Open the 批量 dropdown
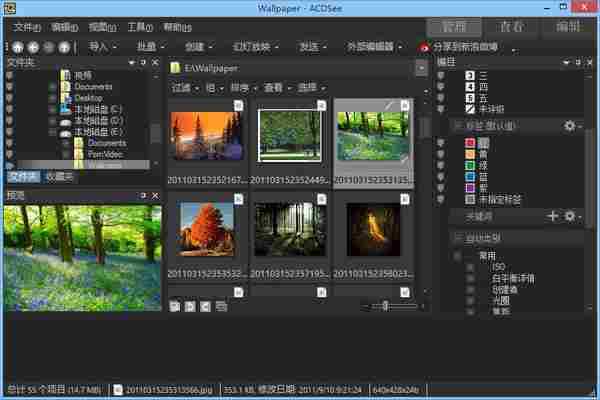Viewport: 600px width, 400px height. pos(151,47)
